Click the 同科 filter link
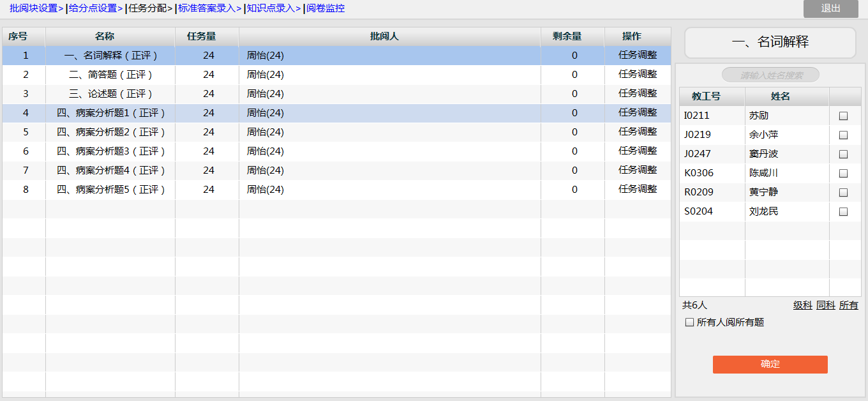Image resolution: width=868 pixels, height=401 pixels. click(825, 305)
